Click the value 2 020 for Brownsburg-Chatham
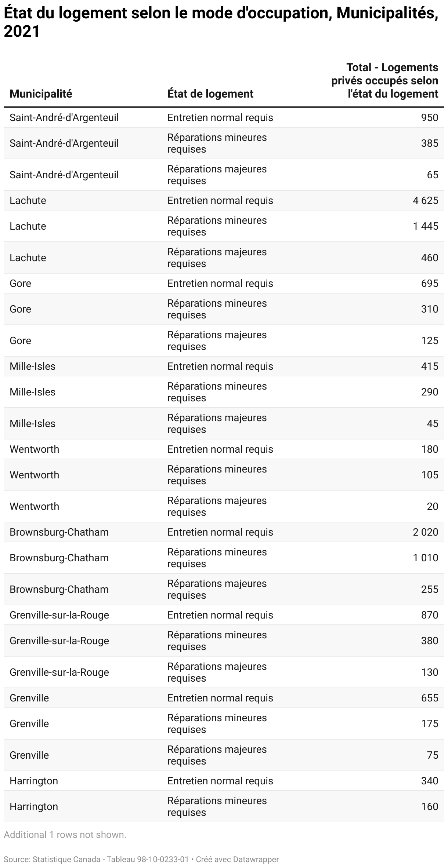The image size is (448, 868). (x=426, y=532)
